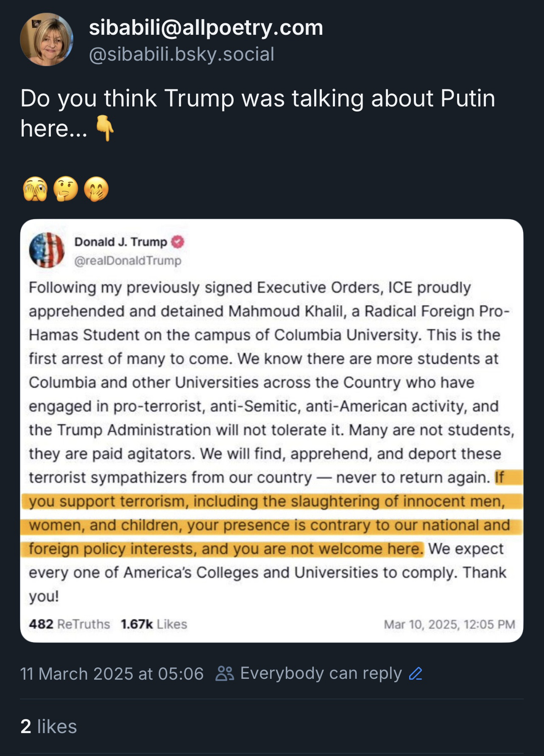
Task: Open the @sibabili.bsky.social handle link
Action: pos(181,54)
